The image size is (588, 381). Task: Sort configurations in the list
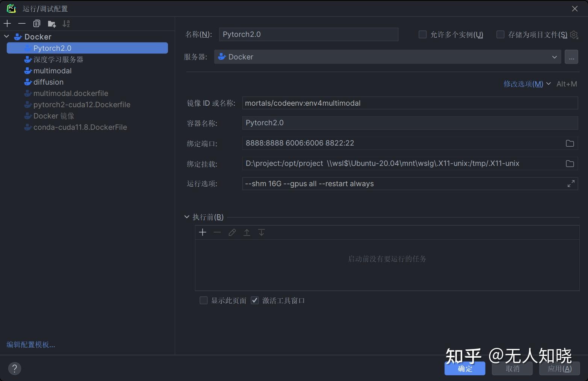(x=66, y=23)
